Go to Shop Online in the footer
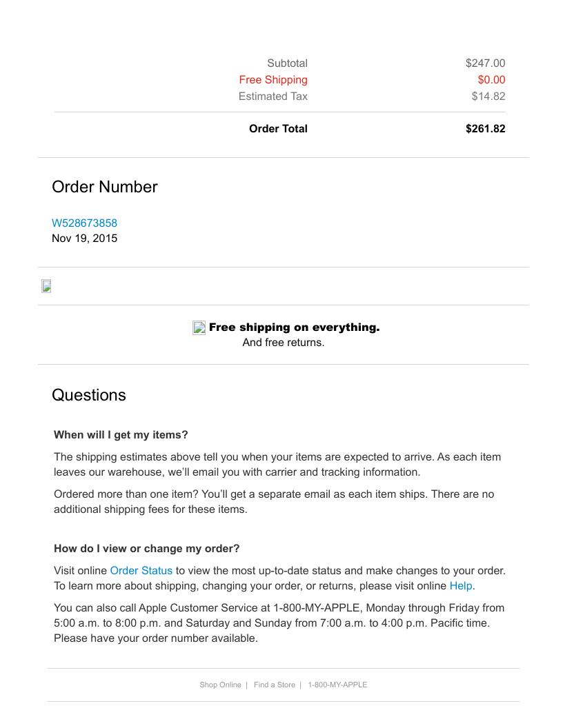 pyautogui.click(x=220, y=685)
